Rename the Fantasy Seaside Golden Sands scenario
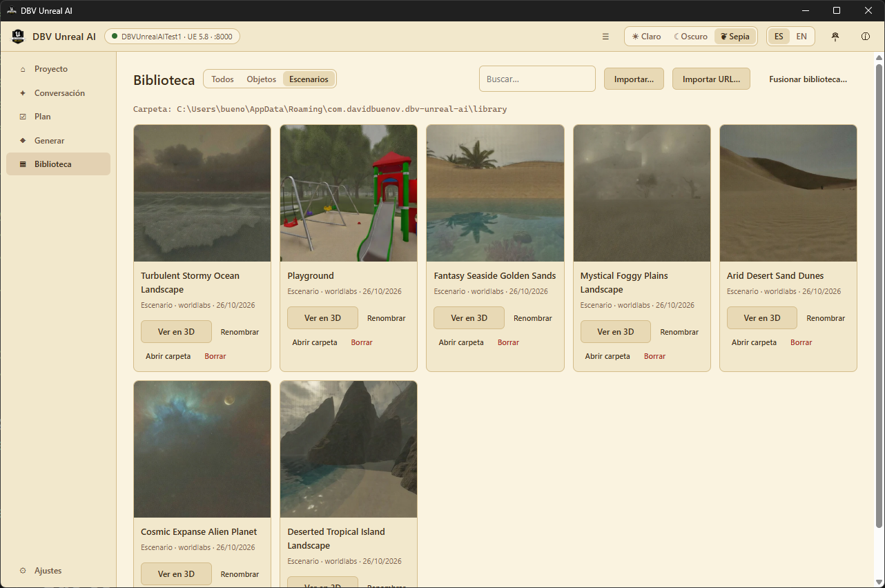The height and width of the screenshot is (588, 885). tap(533, 318)
